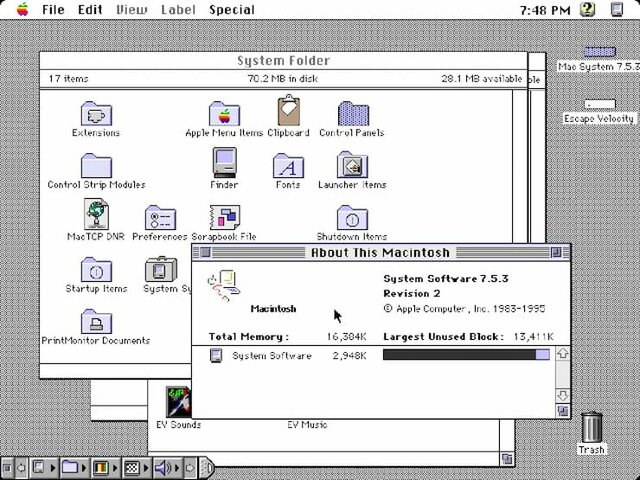Select the Scrapbook File icon
Image resolution: width=640 pixels, height=480 pixels.
[224, 217]
